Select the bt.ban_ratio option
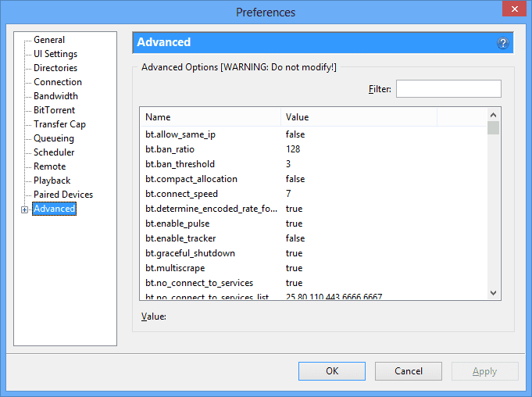Screen dimensions: 532x397 coord(313,149)
